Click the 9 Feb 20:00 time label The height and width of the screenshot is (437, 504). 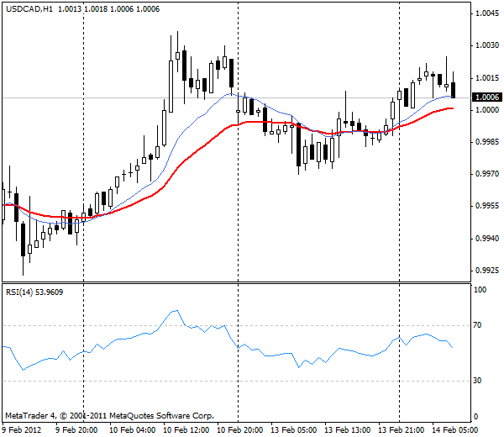pyautogui.click(x=76, y=430)
